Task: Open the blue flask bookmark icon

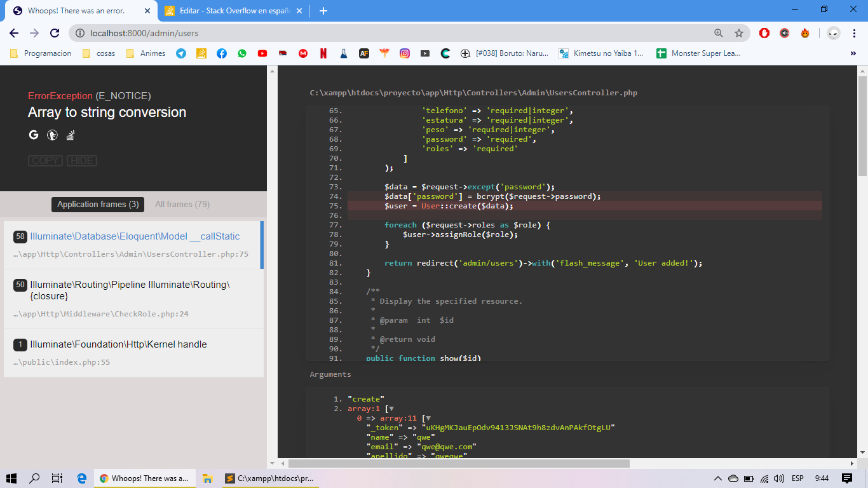Action: [x=344, y=53]
